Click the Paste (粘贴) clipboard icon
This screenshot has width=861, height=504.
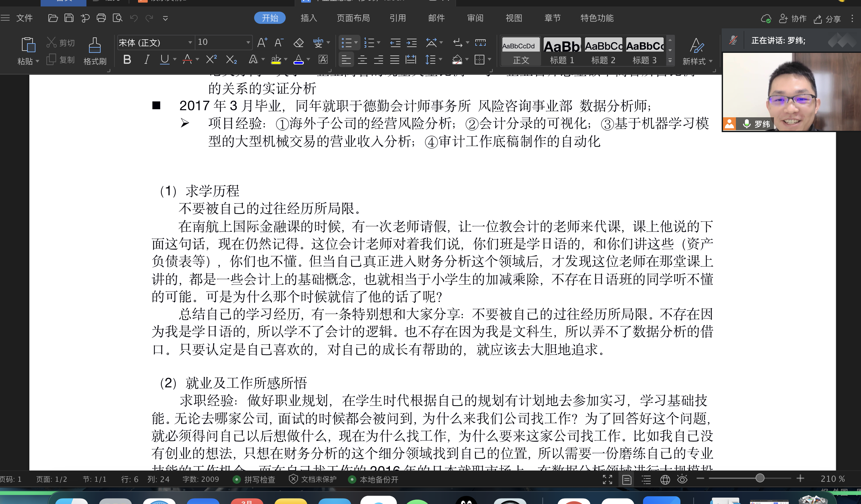pos(28,45)
